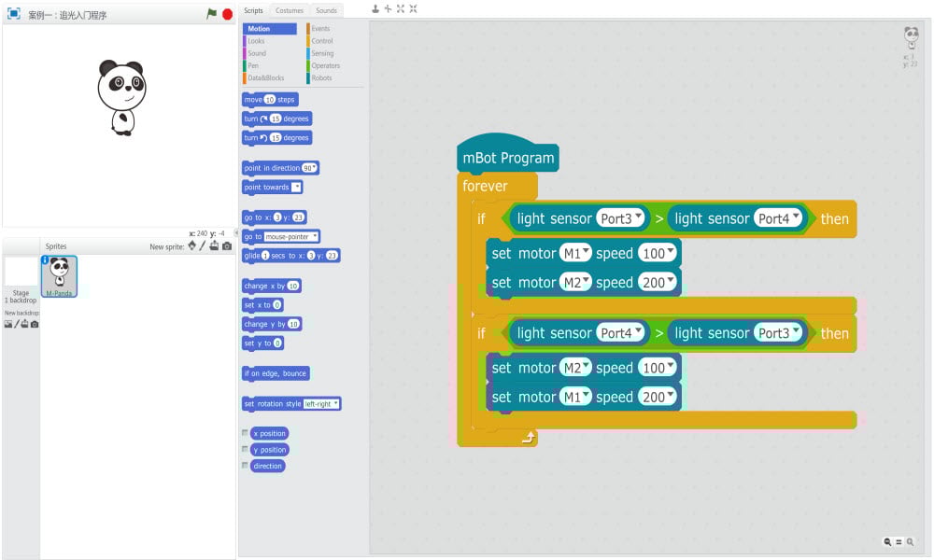
Task: Paint a new sprite with the brush icon
Action: click(203, 246)
